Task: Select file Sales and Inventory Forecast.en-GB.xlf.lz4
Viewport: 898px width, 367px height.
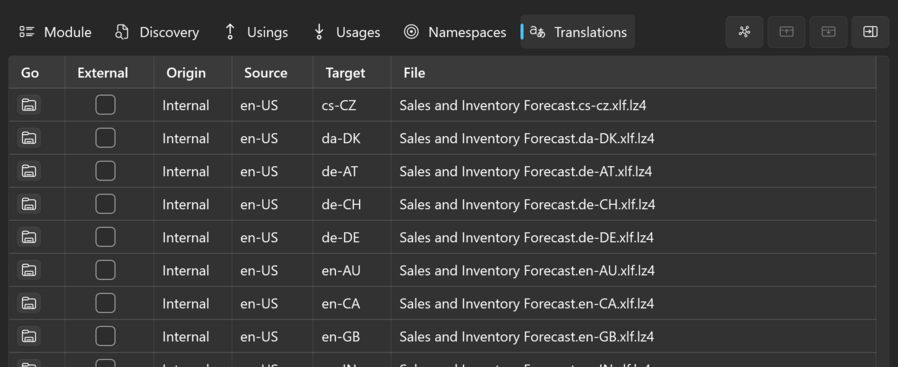Action: tap(527, 337)
